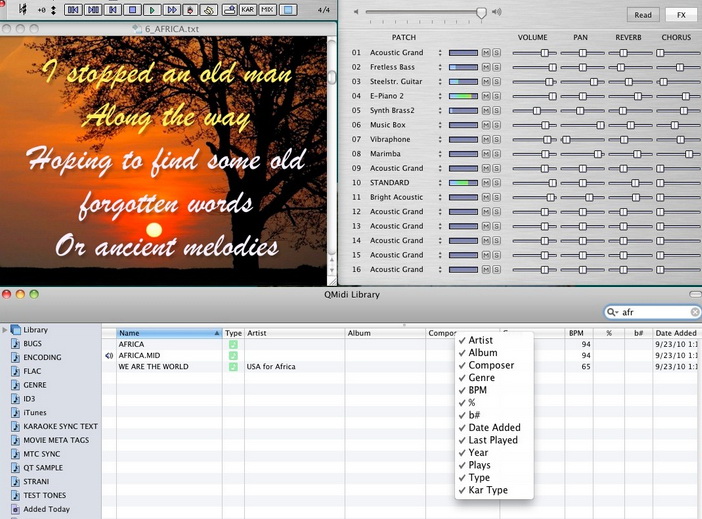
Task: Sort the library by the BPM column header
Action: click(578, 333)
